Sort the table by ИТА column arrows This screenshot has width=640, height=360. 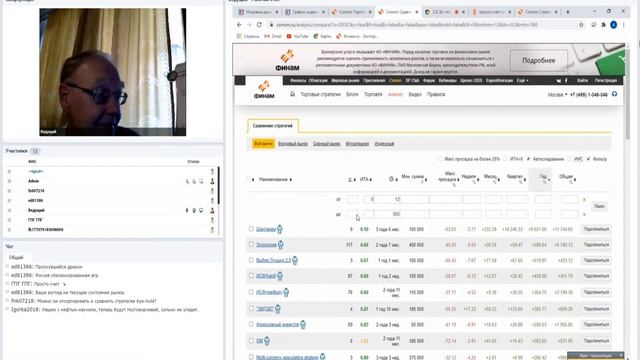[x=372, y=180]
